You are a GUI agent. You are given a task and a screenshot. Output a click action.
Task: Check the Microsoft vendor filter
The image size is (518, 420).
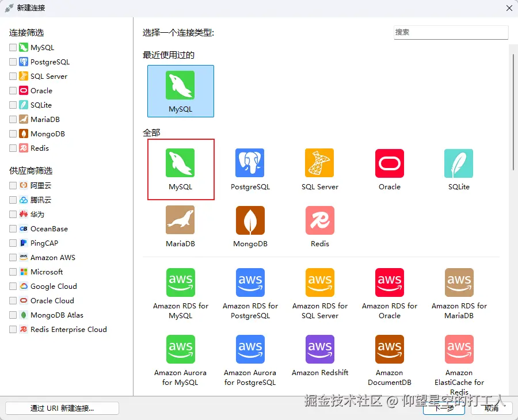point(13,272)
